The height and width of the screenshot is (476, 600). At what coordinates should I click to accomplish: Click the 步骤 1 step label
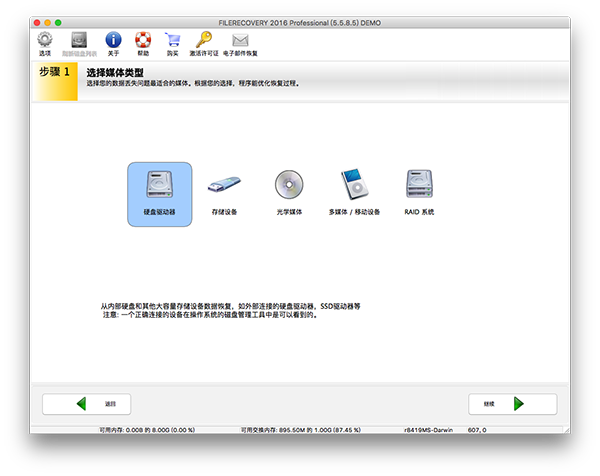(x=55, y=72)
